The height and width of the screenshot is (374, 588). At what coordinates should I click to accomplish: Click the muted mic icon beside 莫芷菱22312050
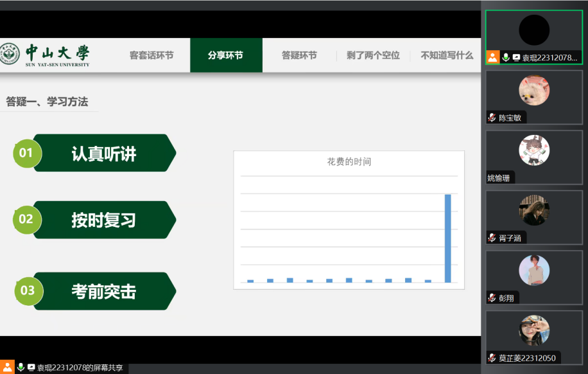click(492, 358)
